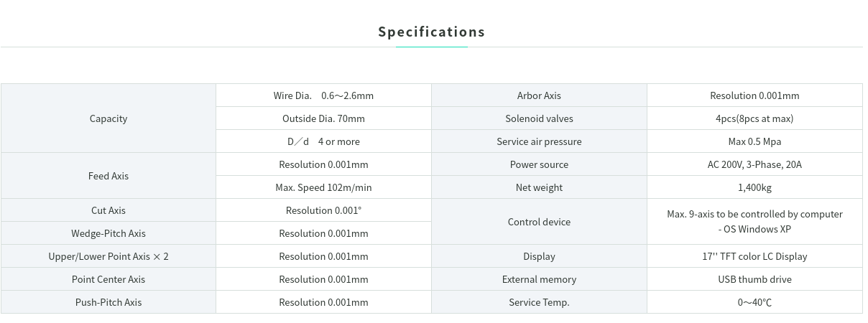The image size is (868, 323).
Task: Click the Push-Pitch Axis label cell
Action: tap(108, 302)
